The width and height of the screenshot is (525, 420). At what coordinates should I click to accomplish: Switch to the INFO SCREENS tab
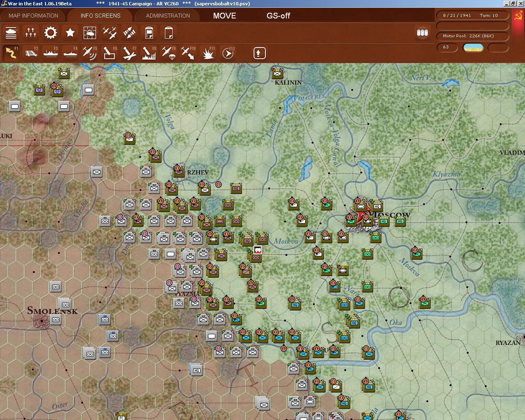100,16
